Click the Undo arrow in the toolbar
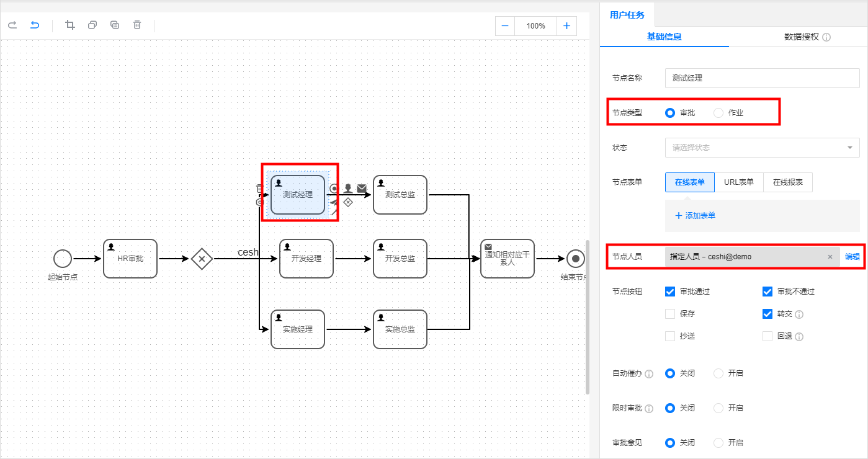The height and width of the screenshot is (459, 868). coord(35,25)
